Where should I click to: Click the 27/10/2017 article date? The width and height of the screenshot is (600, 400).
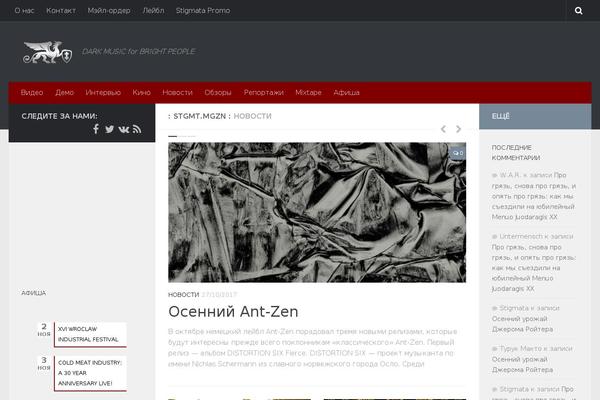click(219, 295)
